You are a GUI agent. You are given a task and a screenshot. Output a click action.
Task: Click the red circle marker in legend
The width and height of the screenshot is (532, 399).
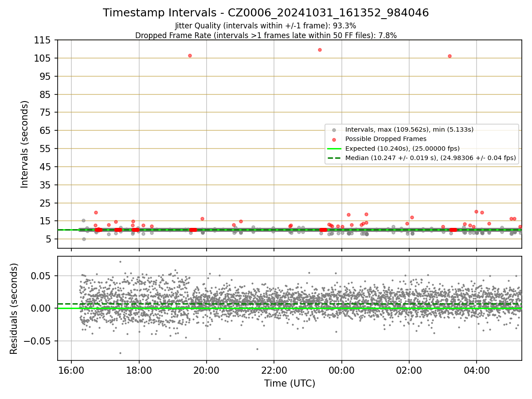[334, 139]
